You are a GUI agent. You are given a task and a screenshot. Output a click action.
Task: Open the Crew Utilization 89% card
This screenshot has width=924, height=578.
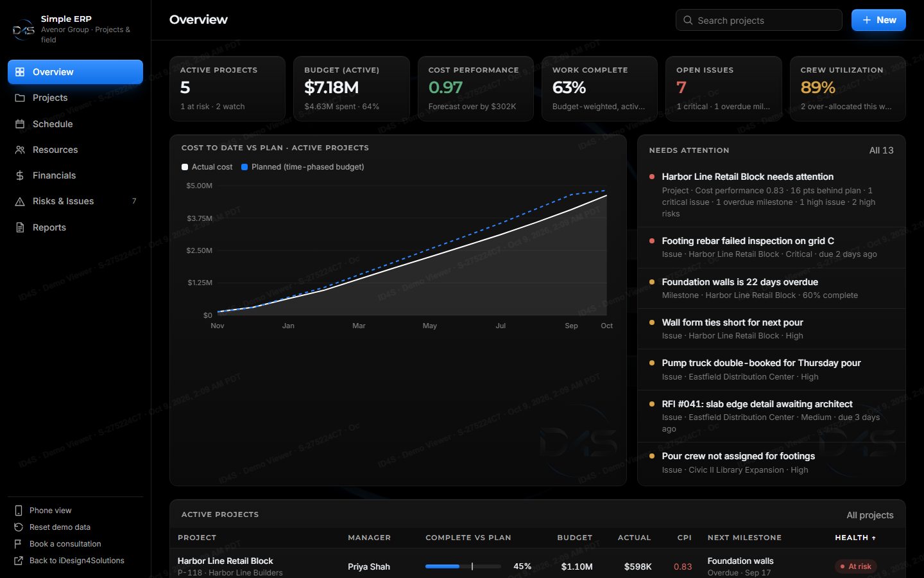tap(848, 89)
